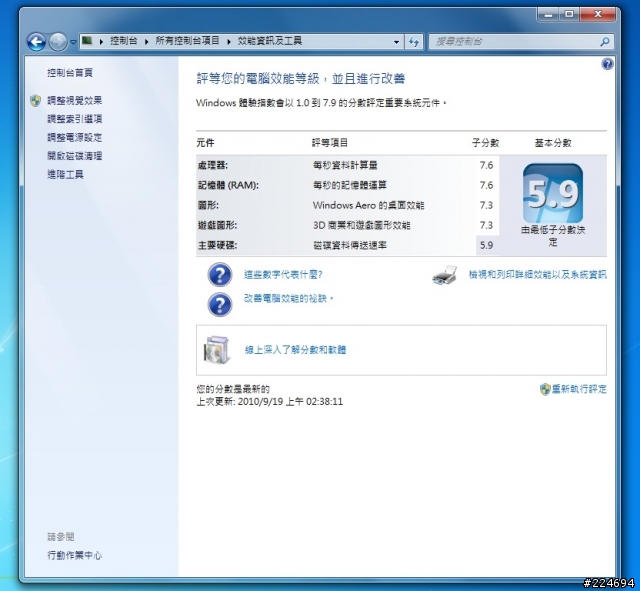Viewport: 640px width, 591px height.
Task: Open 行動作業中心 link at sidebar bottom
Action: [x=74, y=555]
